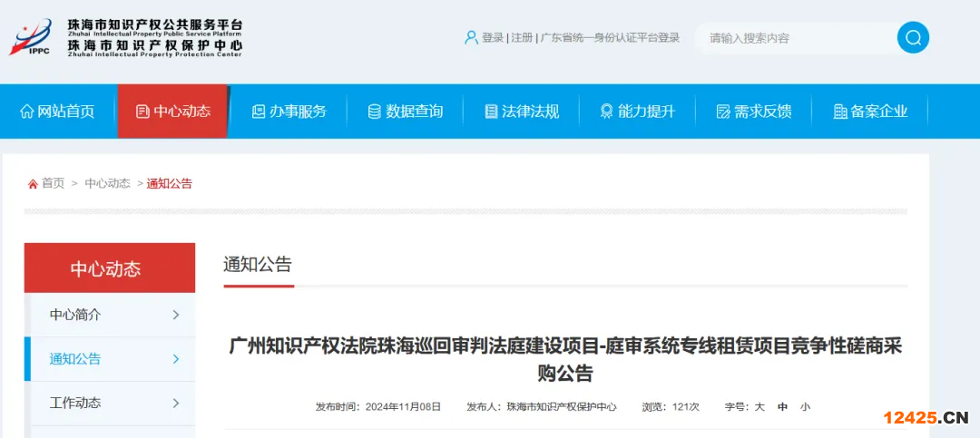Click the 浏览：121次 view count text
Viewport: 980px width, 438px height.
point(671,407)
